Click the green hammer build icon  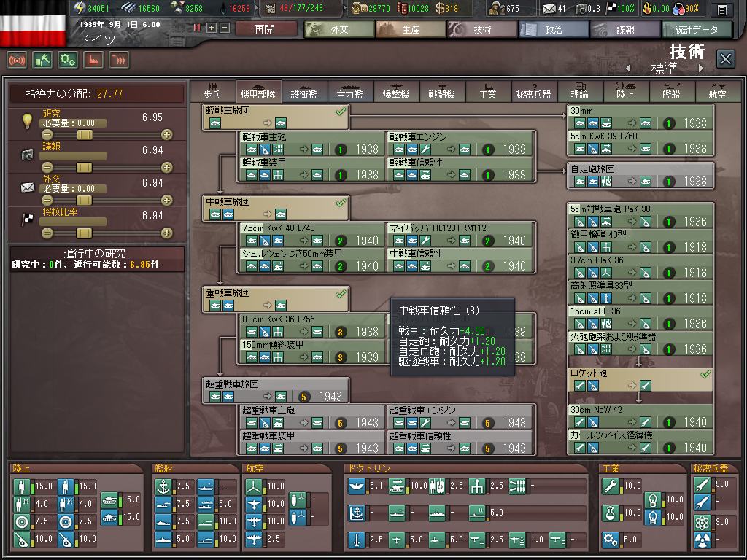click(42, 61)
